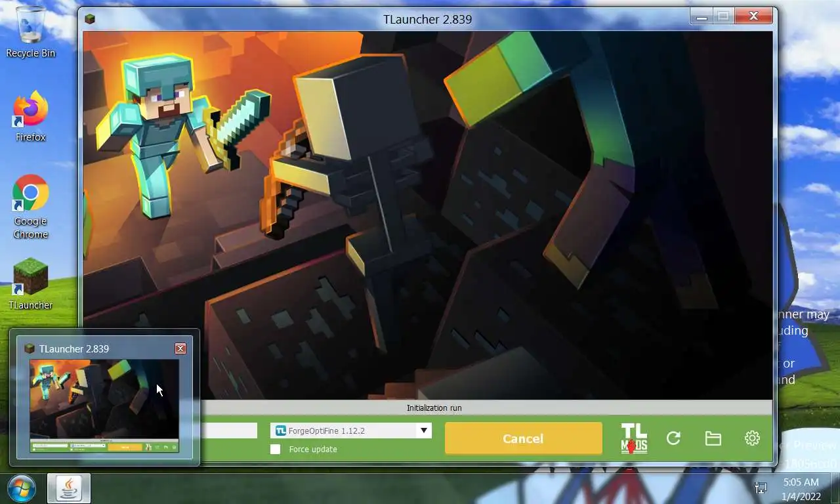This screenshot has width=840, height=504.
Task: Open the network tray icon
Action: point(761,488)
